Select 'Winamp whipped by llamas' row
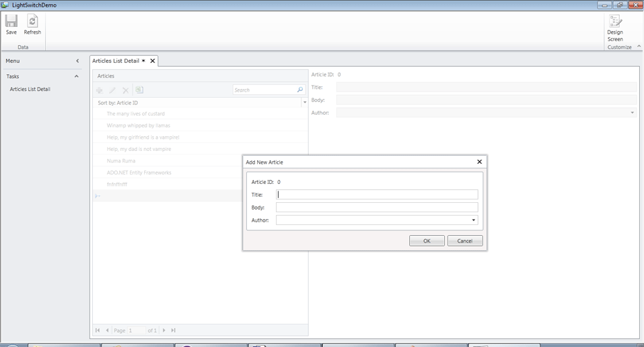Screen dimensions: 644x347 (201, 125)
